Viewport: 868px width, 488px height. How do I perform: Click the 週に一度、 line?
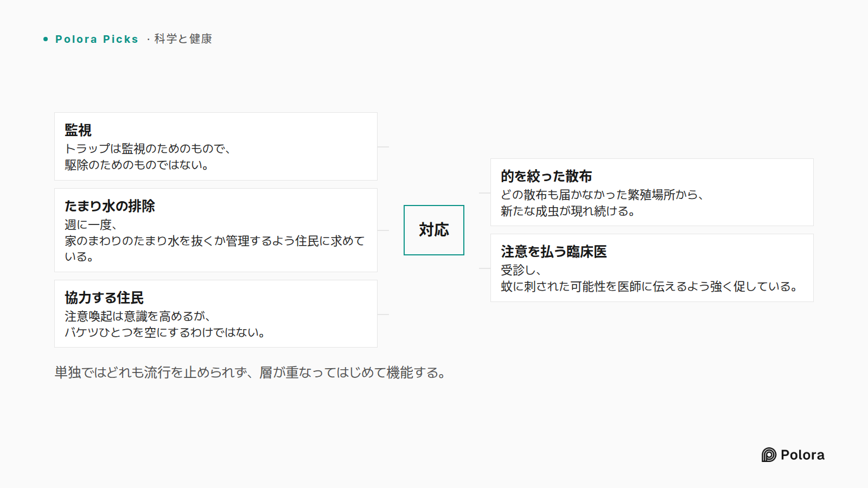click(x=91, y=224)
